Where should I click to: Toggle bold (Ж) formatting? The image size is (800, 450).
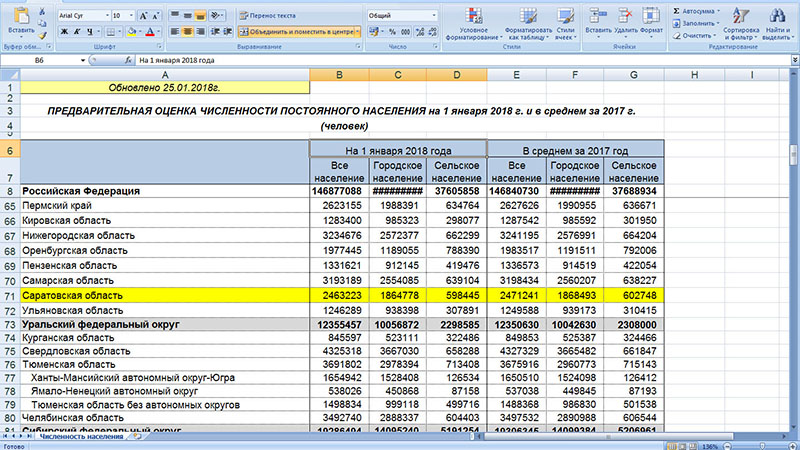[63, 32]
